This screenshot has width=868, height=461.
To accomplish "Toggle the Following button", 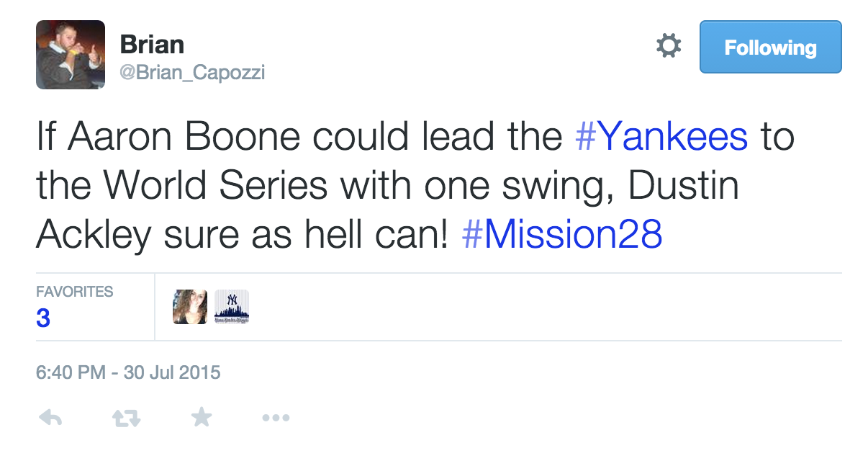I will tap(770, 48).
